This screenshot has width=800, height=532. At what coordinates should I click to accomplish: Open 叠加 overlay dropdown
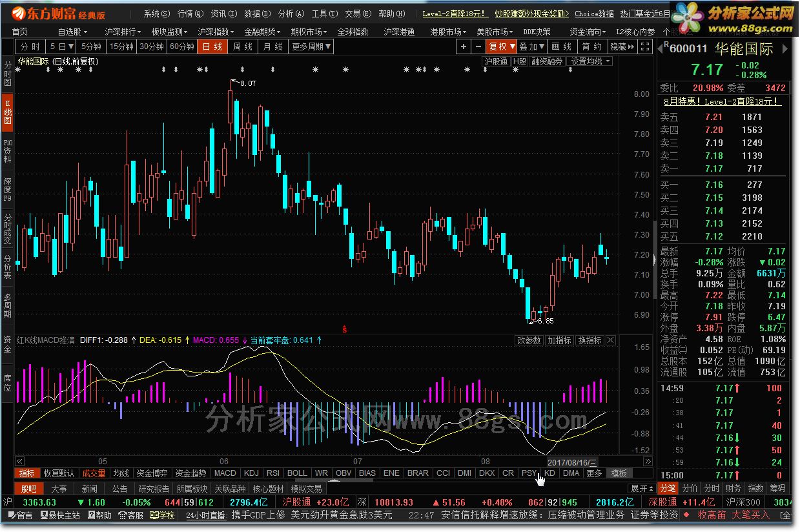(532, 46)
